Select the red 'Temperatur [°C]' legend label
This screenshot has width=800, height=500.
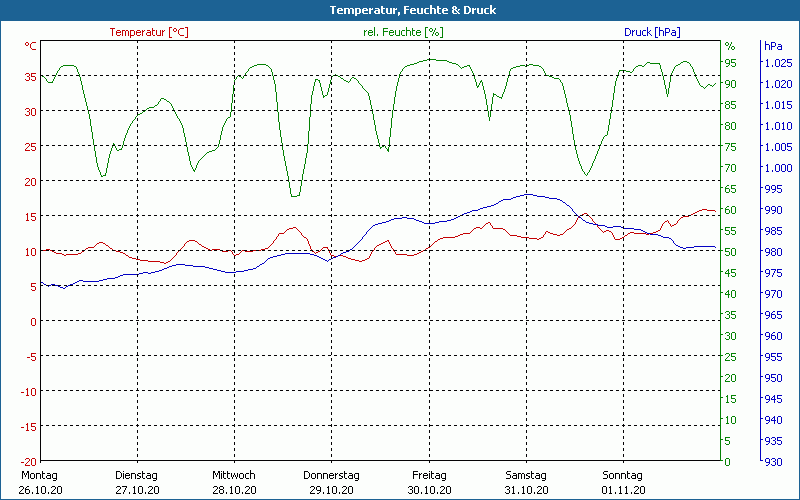(149, 32)
